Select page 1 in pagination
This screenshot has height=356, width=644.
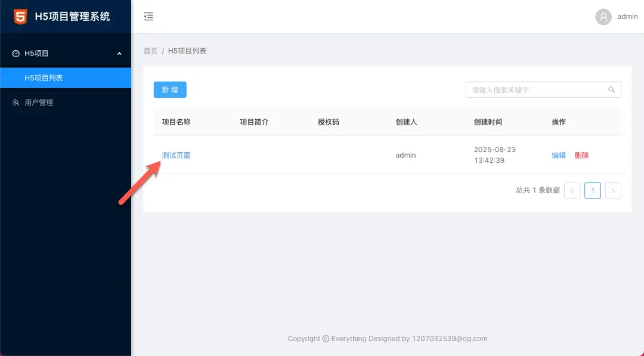click(593, 191)
